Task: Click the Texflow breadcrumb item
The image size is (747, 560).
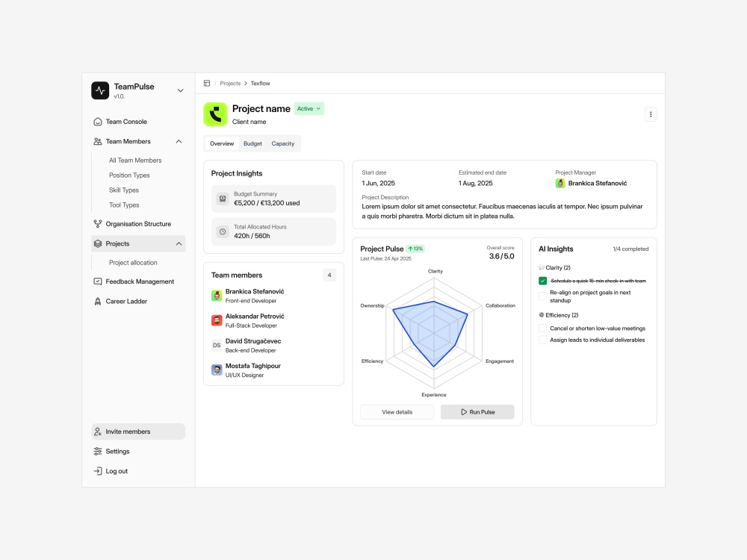Action: point(260,84)
